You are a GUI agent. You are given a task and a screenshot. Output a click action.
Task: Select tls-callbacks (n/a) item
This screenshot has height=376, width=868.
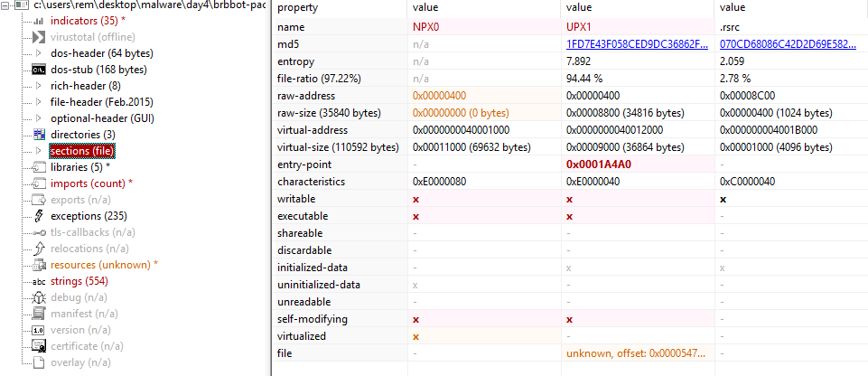click(93, 232)
